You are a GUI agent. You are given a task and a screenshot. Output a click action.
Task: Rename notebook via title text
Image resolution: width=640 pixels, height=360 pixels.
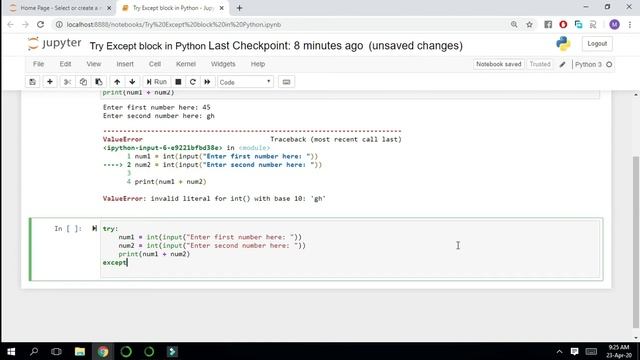pos(147,46)
